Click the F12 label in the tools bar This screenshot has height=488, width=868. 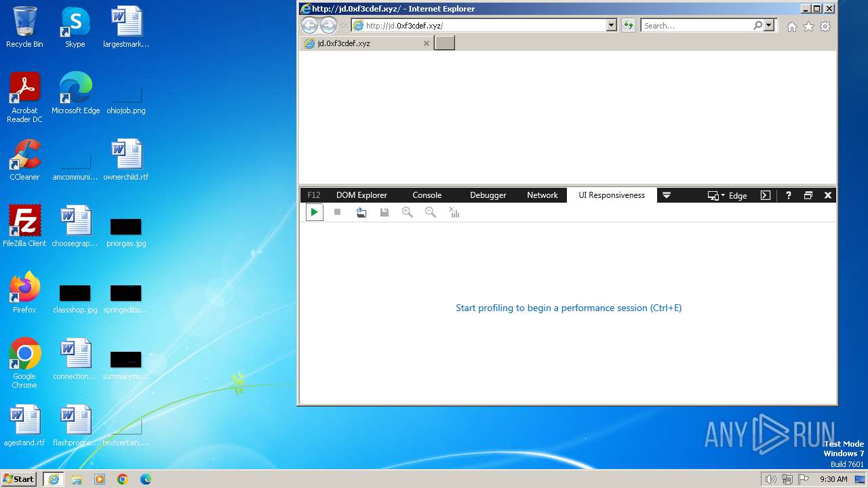[313, 195]
